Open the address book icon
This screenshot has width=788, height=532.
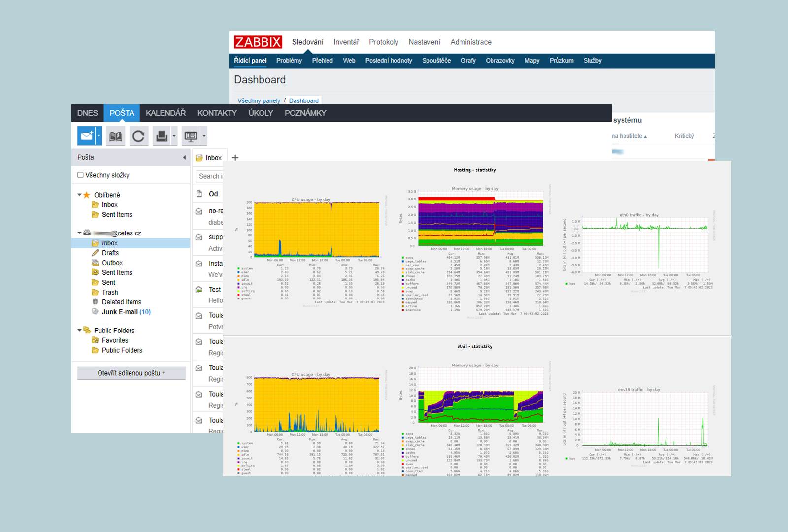(116, 136)
